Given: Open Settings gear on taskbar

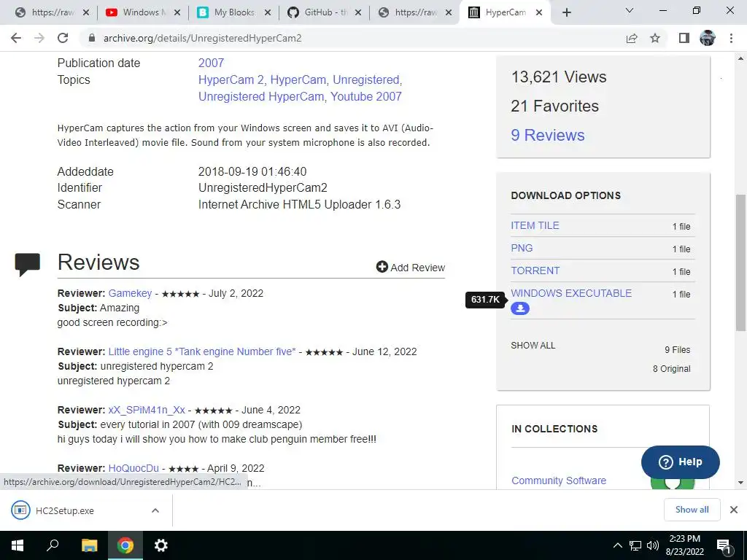Looking at the screenshot, I should tap(161, 545).
